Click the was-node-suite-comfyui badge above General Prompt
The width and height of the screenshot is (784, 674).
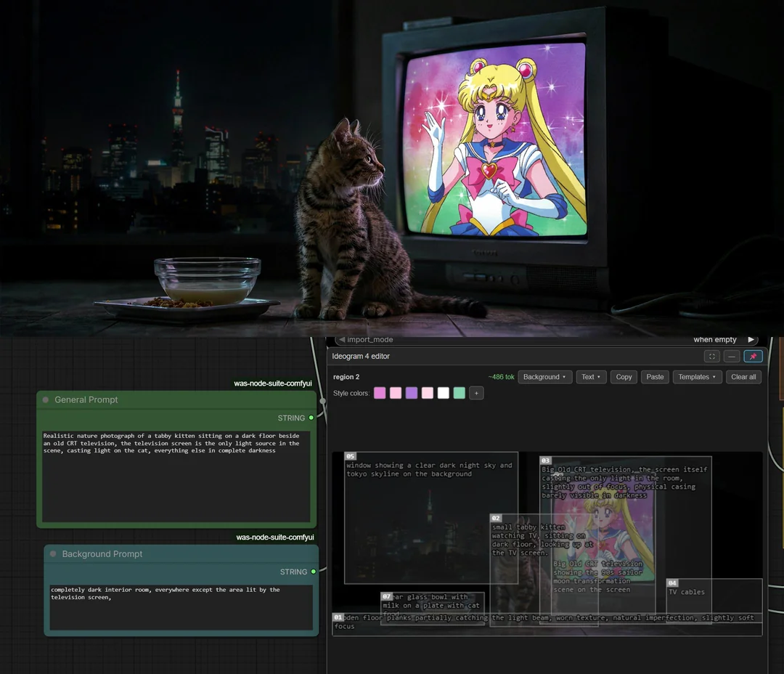[x=273, y=383]
